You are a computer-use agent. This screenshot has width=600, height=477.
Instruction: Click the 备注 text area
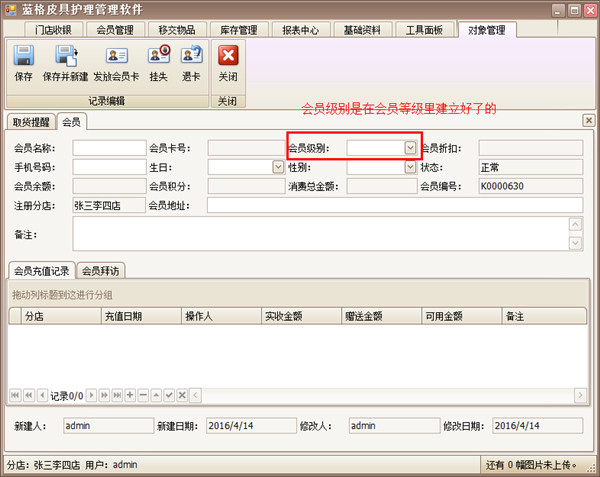[x=321, y=234]
